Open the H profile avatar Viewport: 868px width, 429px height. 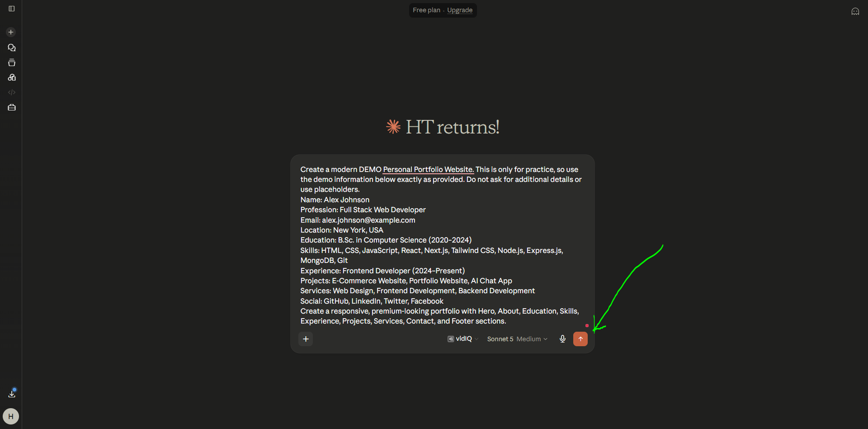pos(11,416)
